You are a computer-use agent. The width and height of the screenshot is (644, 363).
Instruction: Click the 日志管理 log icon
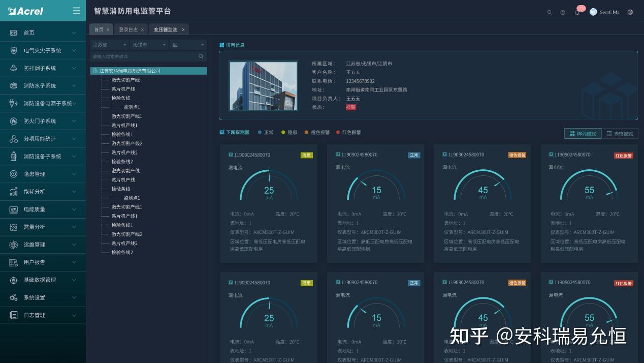[x=14, y=315]
